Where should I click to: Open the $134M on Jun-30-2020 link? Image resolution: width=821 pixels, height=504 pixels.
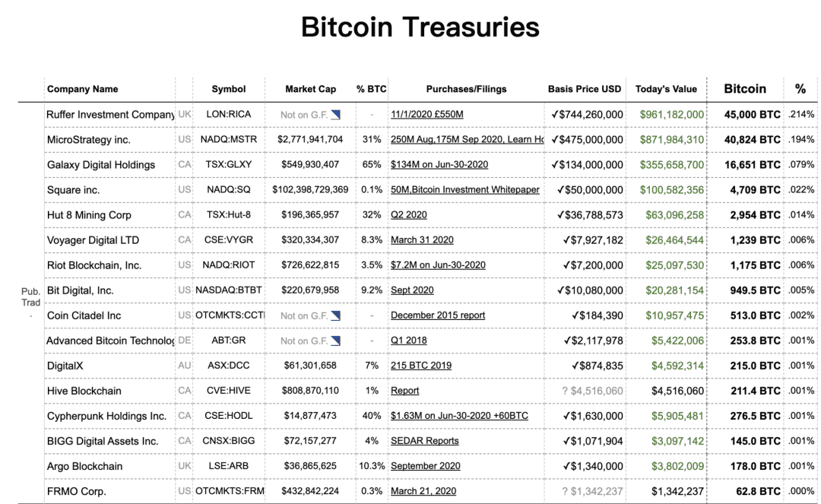coord(439,164)
